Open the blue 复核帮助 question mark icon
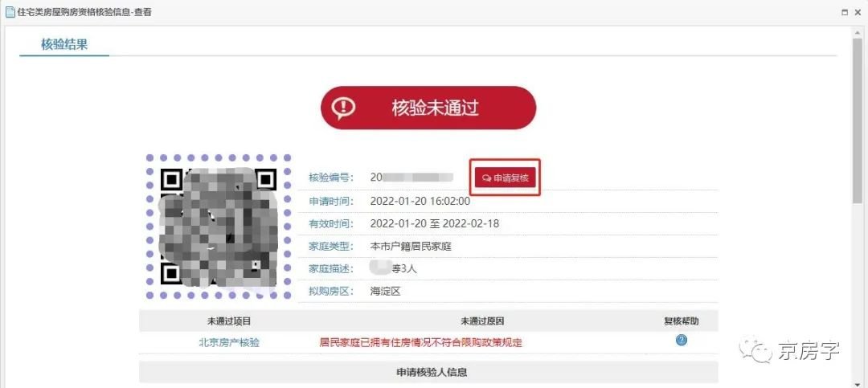868x388 pixels. (x=682, y=341)
